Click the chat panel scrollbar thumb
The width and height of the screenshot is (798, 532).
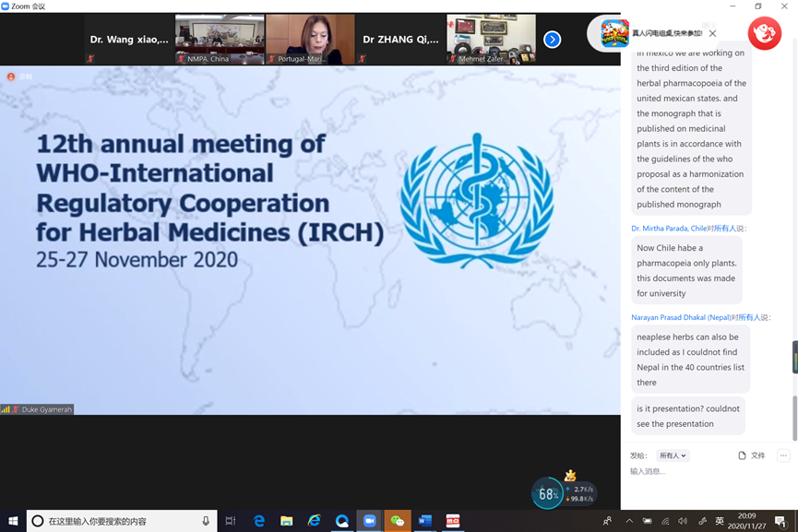(x=794, y=418)
